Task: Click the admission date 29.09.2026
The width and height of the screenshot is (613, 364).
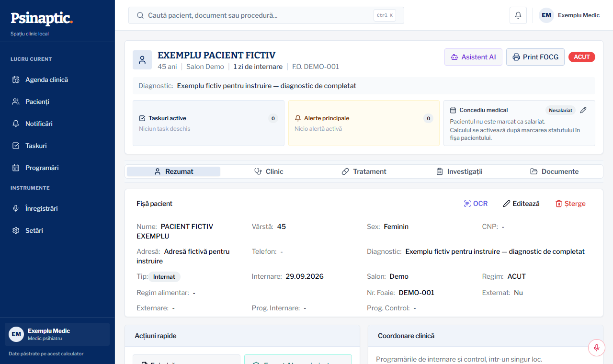Action: 305,276
